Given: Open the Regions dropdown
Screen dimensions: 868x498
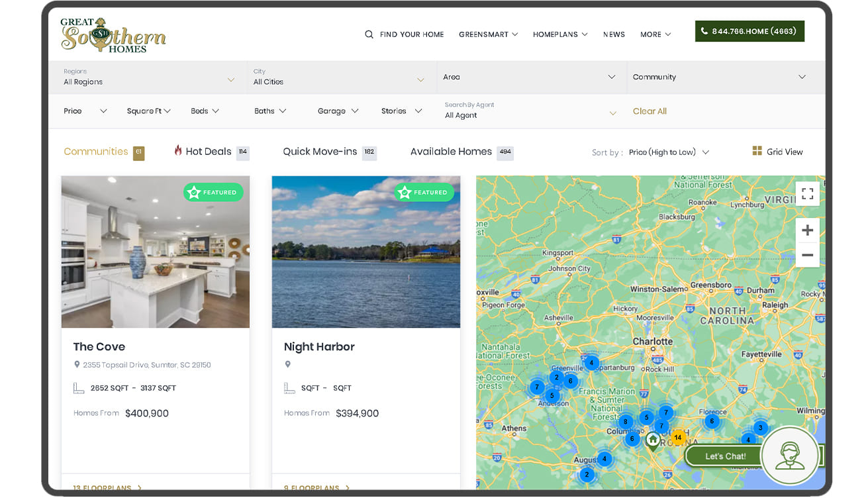Looking at the screenshot, I should click(149, 77).
